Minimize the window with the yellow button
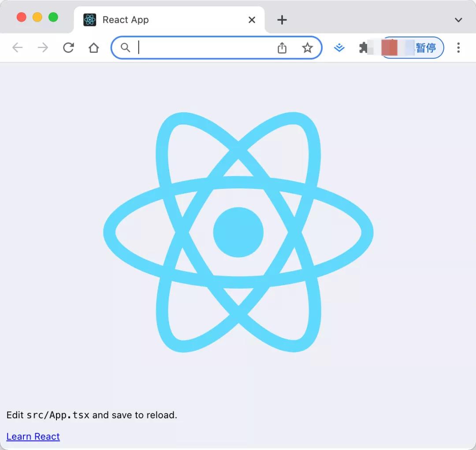This screenshot has height=450, width=476. pos(37,17)
